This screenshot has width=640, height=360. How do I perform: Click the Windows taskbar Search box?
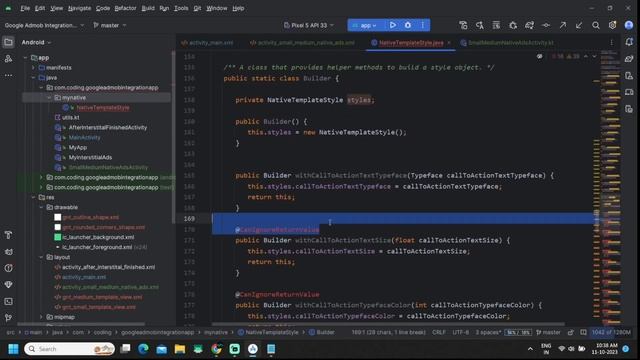click(x=69, y=349)
